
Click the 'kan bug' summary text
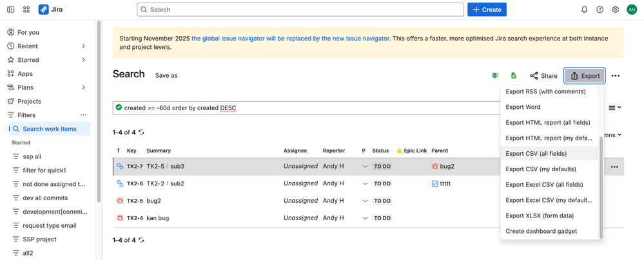tap(158, 218)
